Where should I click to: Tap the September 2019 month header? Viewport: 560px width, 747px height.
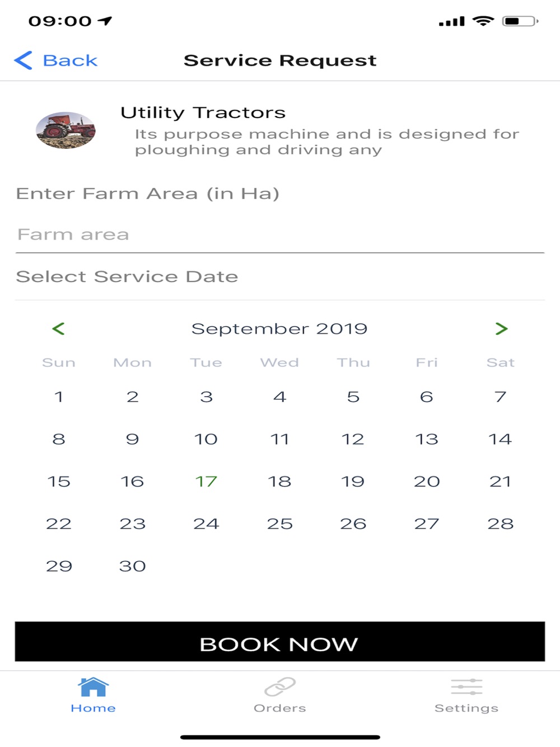[279, 329]
